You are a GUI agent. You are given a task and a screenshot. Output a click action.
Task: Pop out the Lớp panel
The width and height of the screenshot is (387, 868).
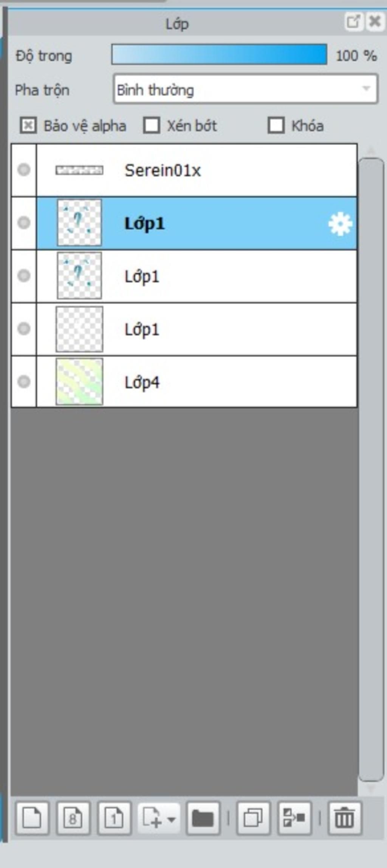(353, 22)
